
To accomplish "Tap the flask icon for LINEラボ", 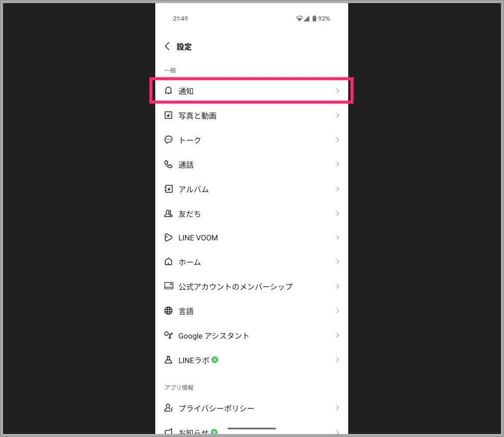I will [x=169, y=360].
